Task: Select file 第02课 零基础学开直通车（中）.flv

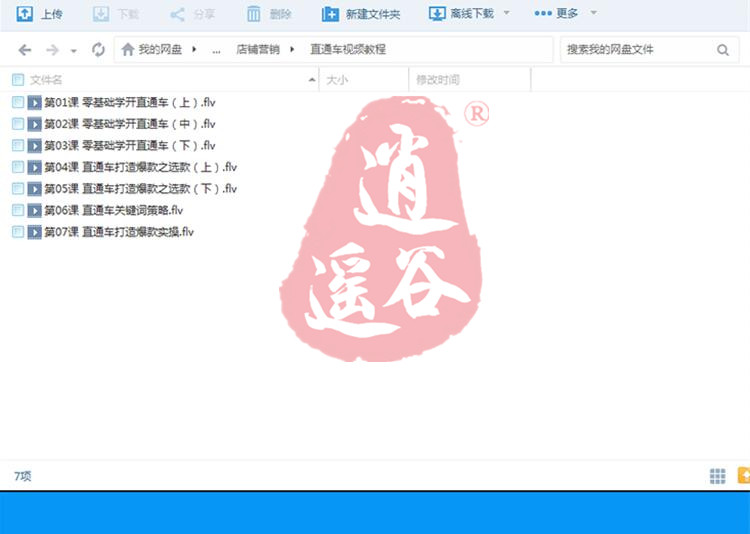Action: pyautogui.click(x=130, y=124)
